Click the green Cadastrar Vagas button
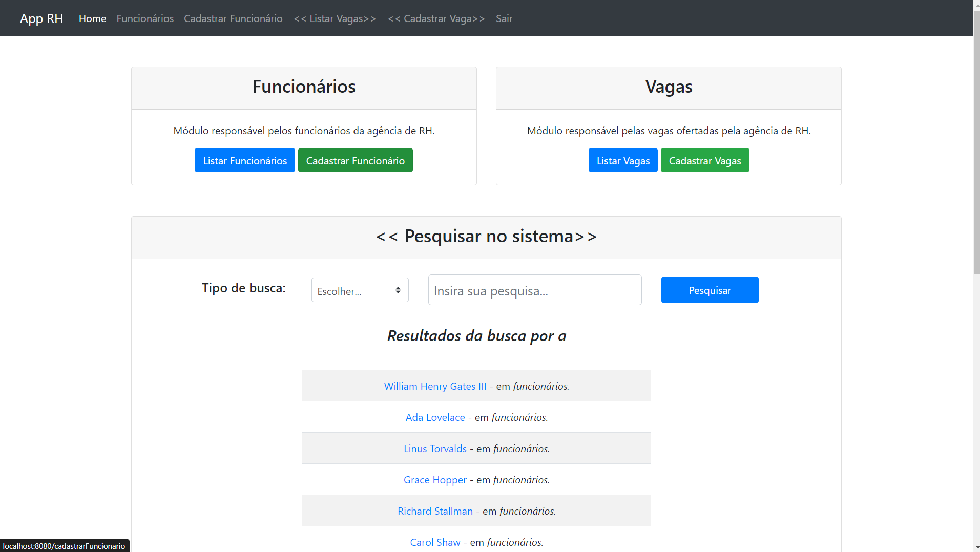This screenshot has height=552, width=980. [704, 160]
